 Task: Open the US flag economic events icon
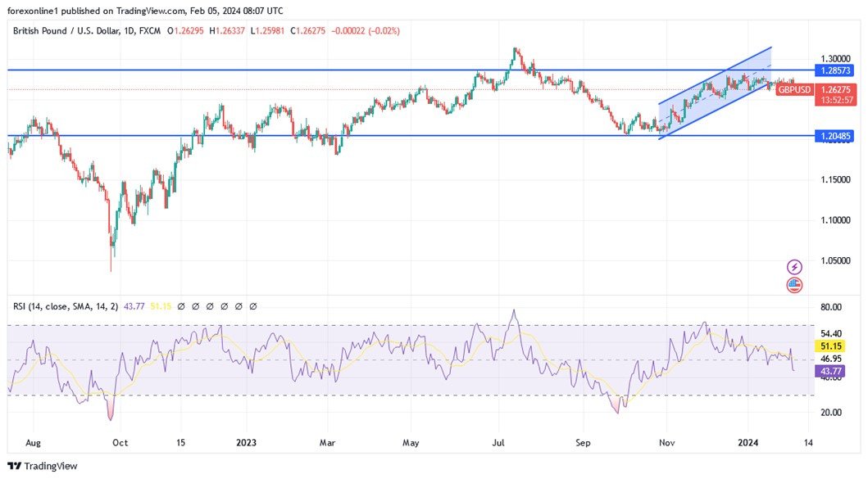pyautogui.click(x=793, y=284)
